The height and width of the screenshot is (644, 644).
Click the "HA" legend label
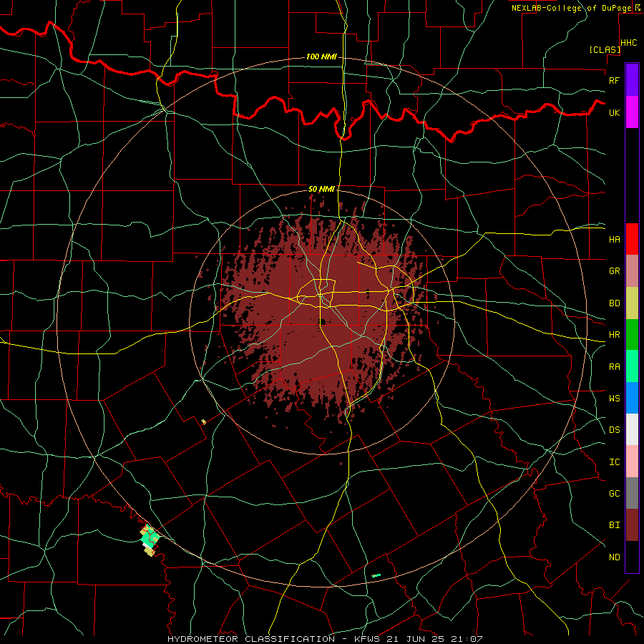tap(614, 239)
